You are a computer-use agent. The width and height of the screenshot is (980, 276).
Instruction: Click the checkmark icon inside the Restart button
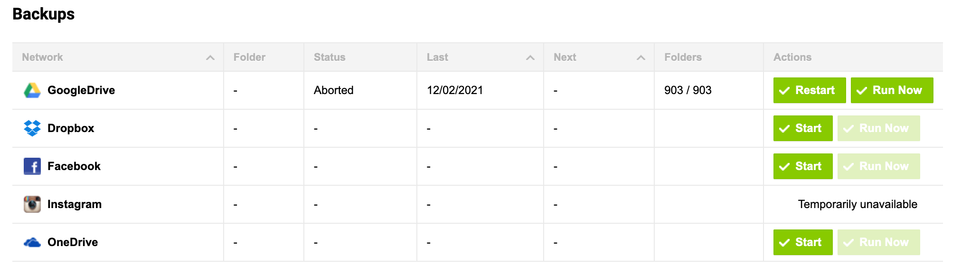tap(784, 90)
